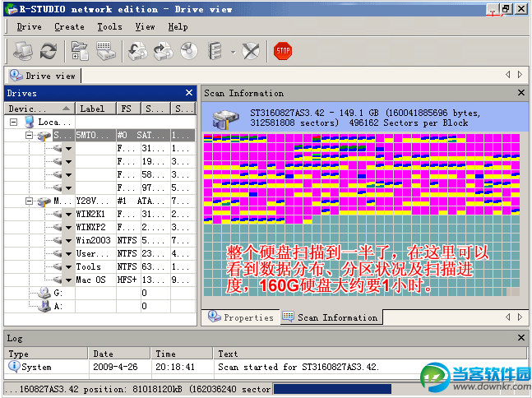532x398 pixels.
Task: Open dropdown arrow next to RAID icon
Action: tap(233, 53)
